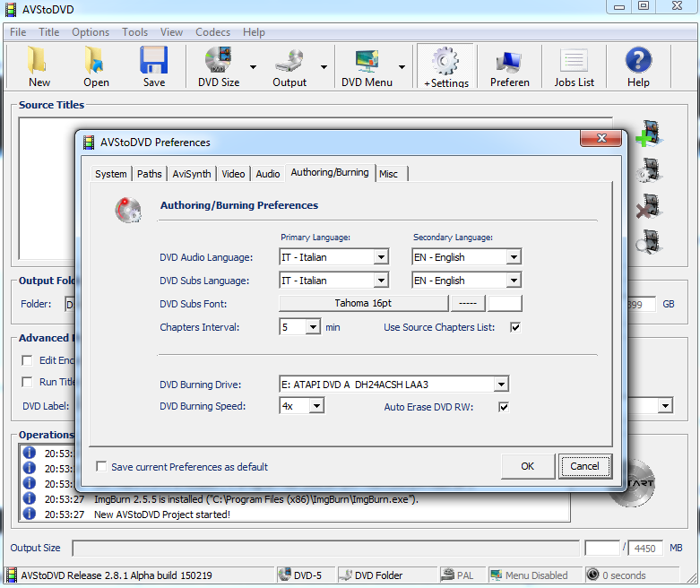This screenshot has height=588, width=700.
Task: Open the Tools menu
Action: click(134, 32)
